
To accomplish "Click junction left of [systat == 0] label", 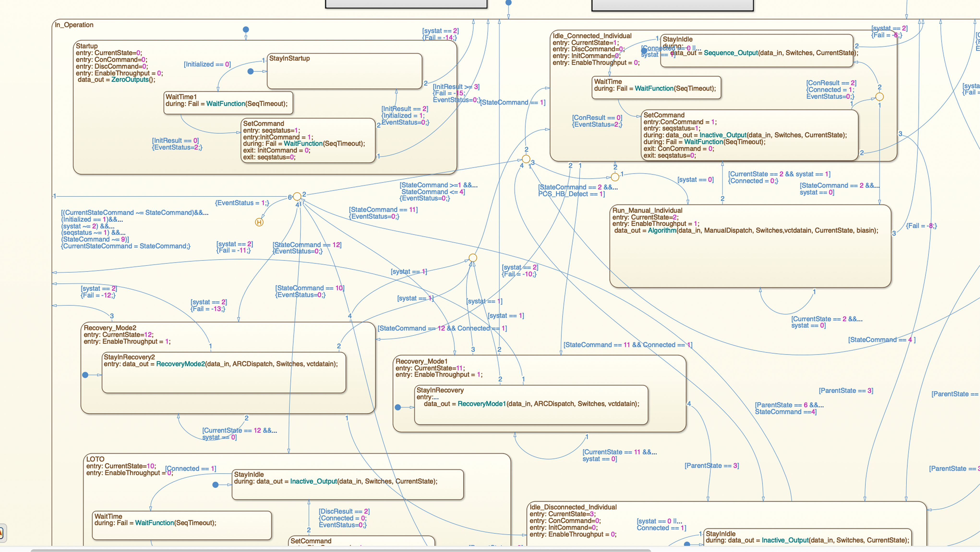I will tap(615, 177).
